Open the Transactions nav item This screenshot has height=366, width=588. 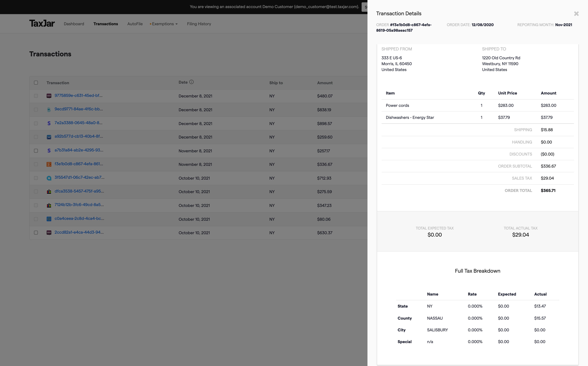coord(106,24)
